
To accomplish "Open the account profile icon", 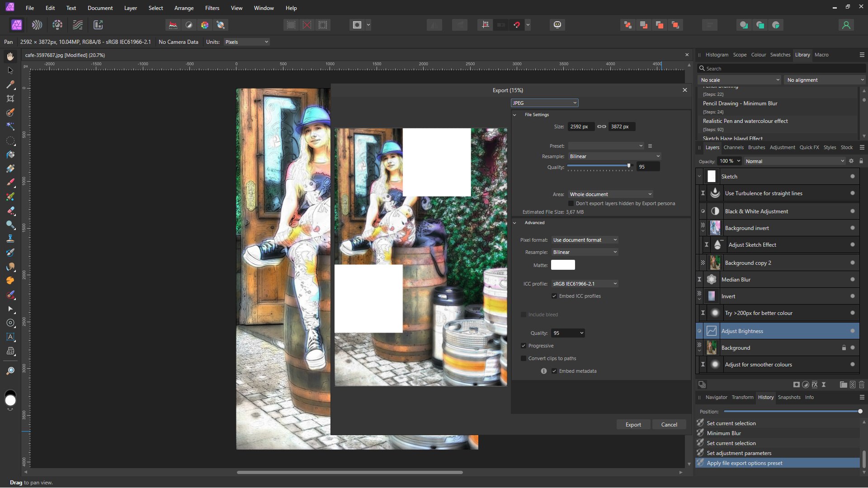I will click(846, 25).
